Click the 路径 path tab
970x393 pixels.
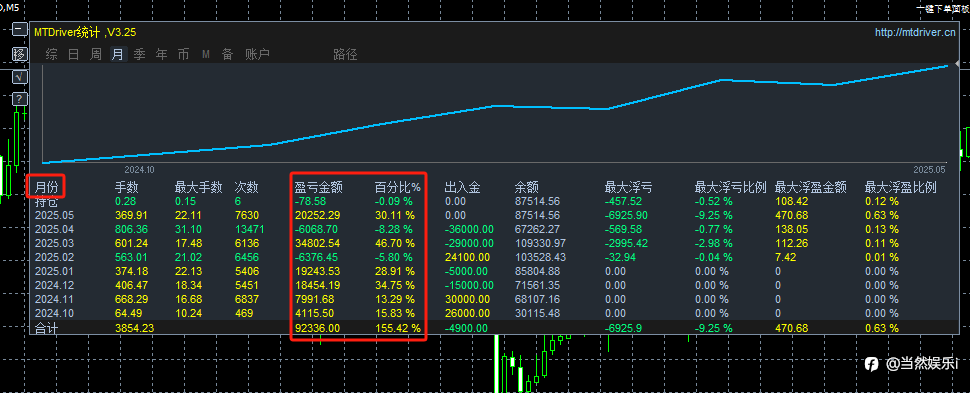pyautogui.click(x=345, y=54)
